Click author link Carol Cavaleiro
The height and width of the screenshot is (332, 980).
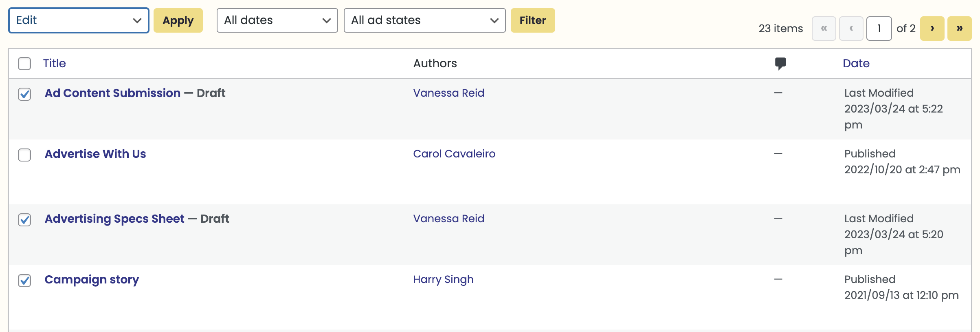454,154
